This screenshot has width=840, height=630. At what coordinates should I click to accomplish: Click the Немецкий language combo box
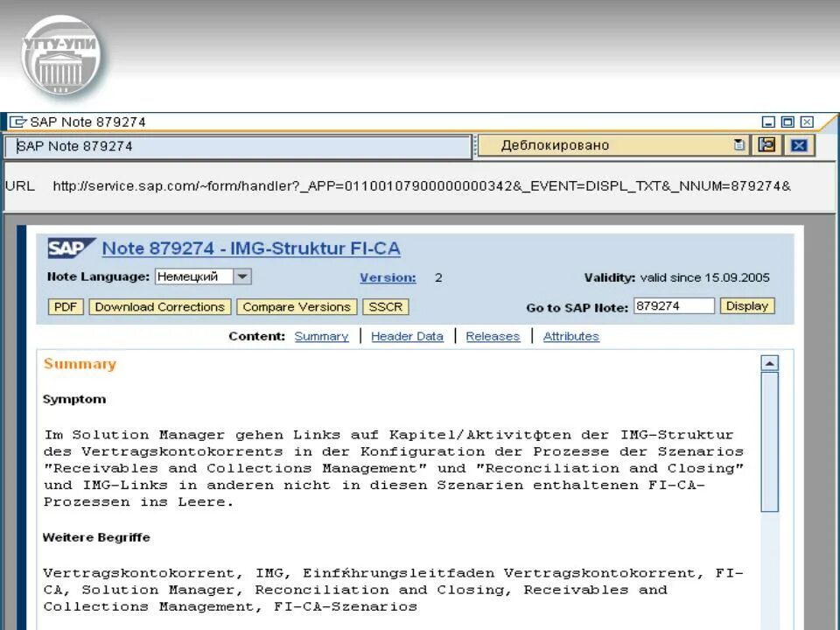click(203, 276)
